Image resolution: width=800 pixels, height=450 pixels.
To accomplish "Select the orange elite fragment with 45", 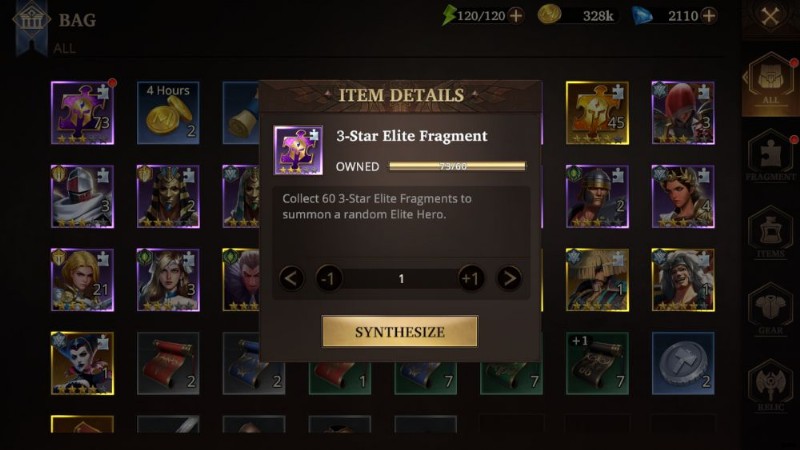I will [597, 113].
